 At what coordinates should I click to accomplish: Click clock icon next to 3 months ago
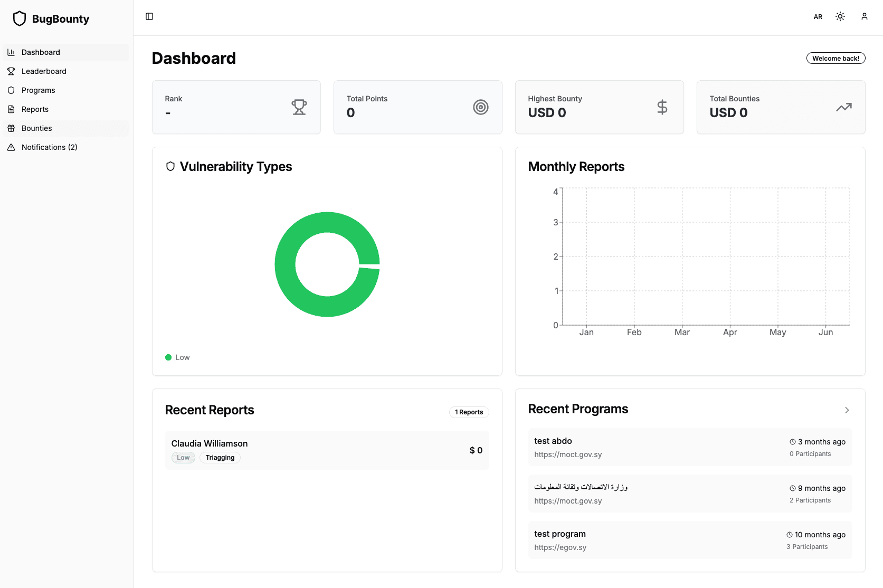[792, 442]
